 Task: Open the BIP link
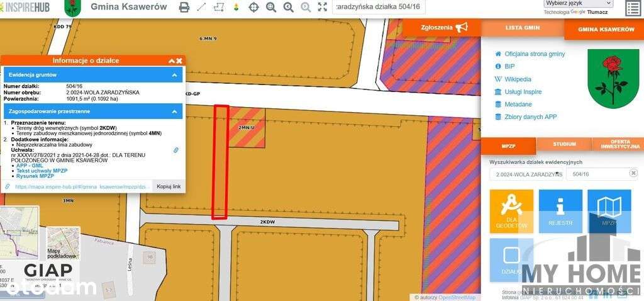point(509,66)
